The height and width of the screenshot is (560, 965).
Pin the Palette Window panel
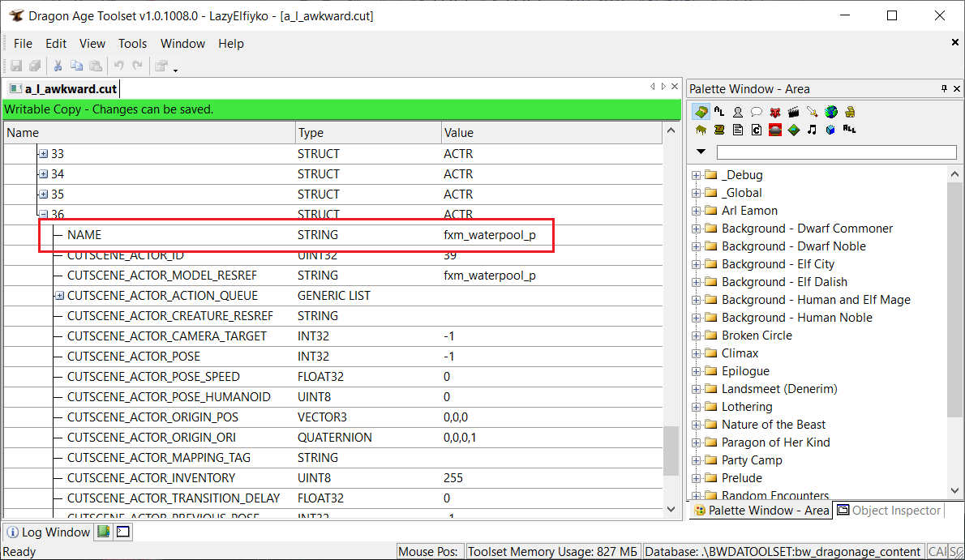[x=944, y=89]
